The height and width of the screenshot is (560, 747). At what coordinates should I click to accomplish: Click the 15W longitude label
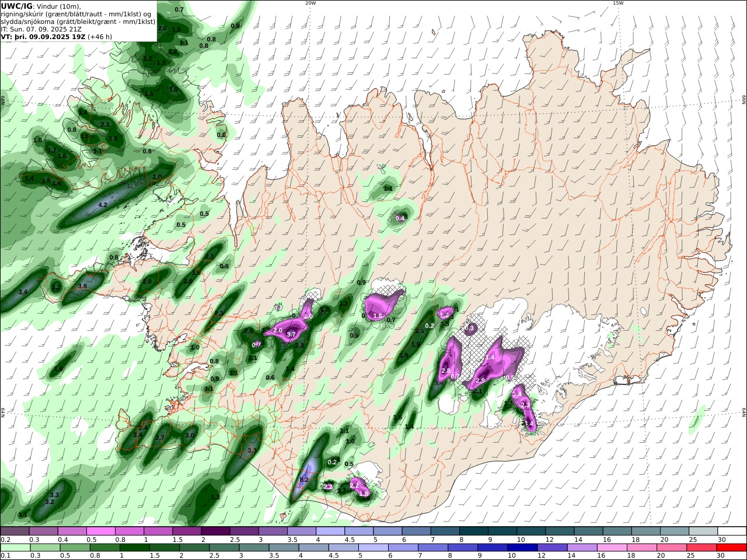[x=618, y=3]
